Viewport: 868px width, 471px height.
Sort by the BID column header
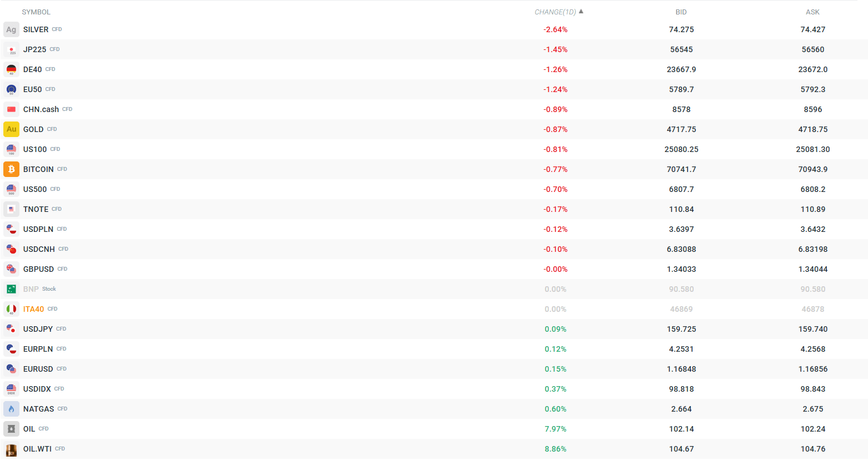pyautogui.click(x=681, y=12)
